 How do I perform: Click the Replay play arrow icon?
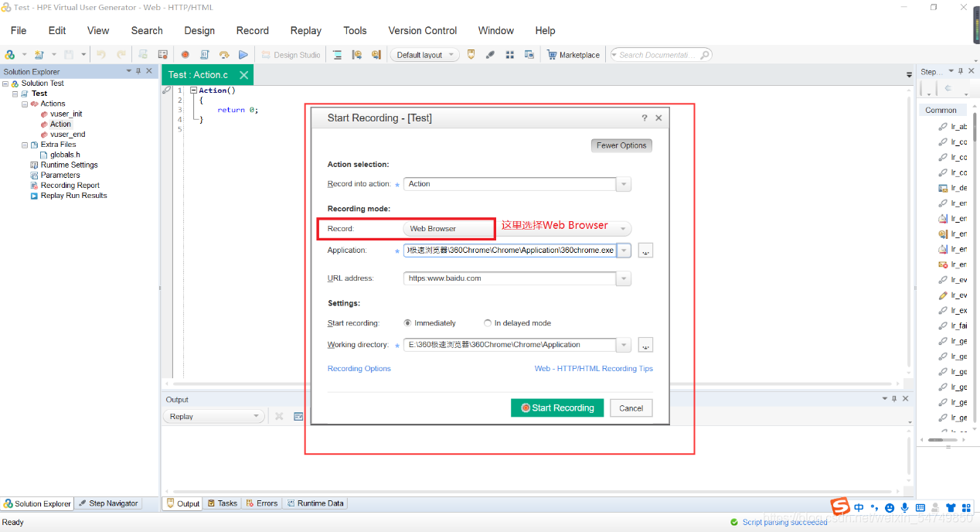[243, 55]
